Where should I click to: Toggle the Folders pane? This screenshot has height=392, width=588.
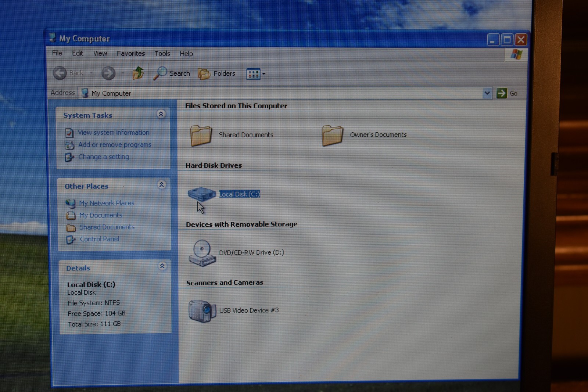[x=216, y=73]
